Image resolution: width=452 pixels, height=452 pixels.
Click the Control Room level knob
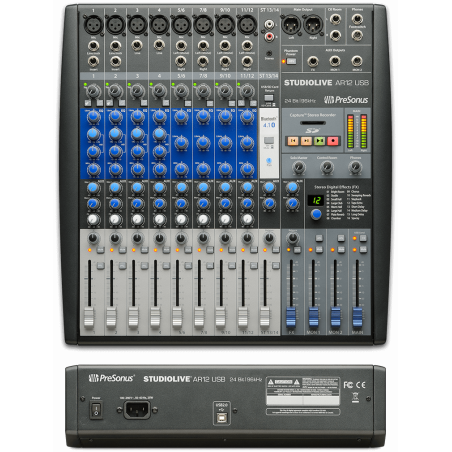pyautogui.click(x=327, y=168)
